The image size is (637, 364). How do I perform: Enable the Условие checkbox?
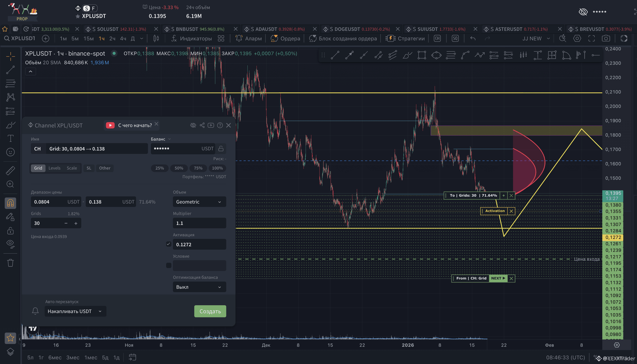(x=168, y=265)
